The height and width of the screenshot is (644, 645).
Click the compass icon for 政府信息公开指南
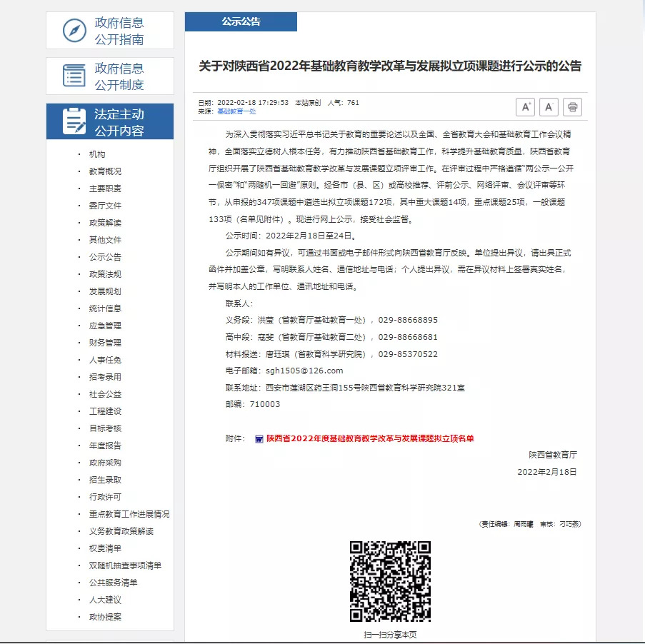coord(74,31)
